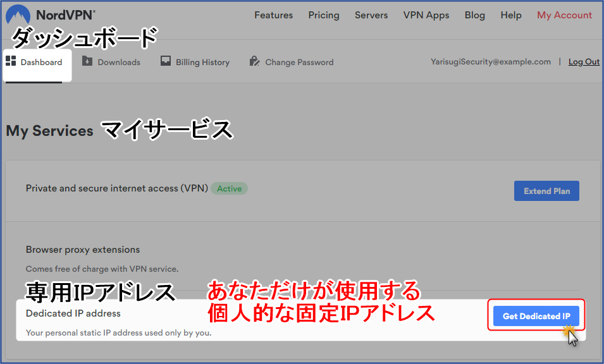Visit the Blog link

point(474,15)
